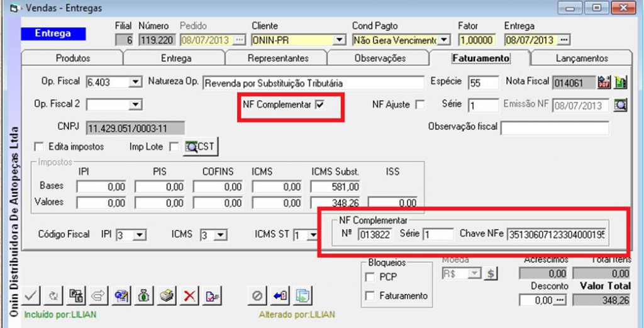
Task: Expand the Cond Pagto dropdown
Action: [x=443, y=40]
